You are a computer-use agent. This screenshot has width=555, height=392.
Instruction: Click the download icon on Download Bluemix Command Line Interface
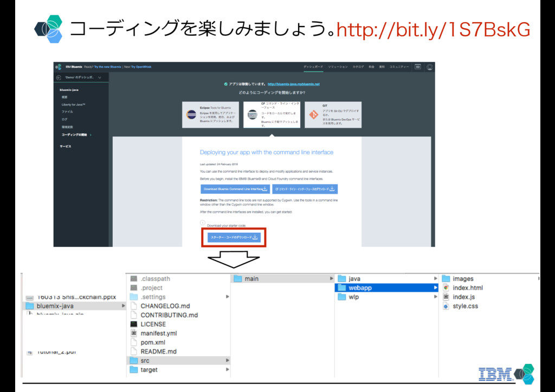pyautogui.click(x=264, y=189)
